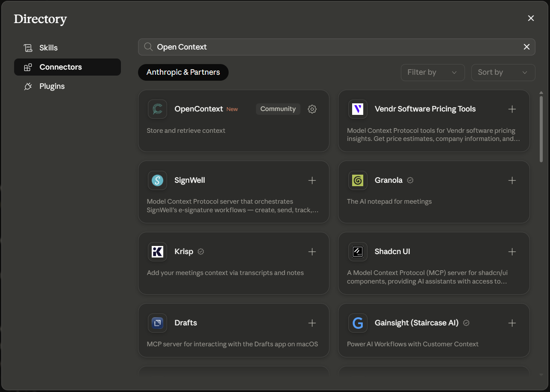Clear the Open Context search text
Image resolution: width=550 pixels, height=392 pixels.
pyautogui.click(x=526, y=47)
